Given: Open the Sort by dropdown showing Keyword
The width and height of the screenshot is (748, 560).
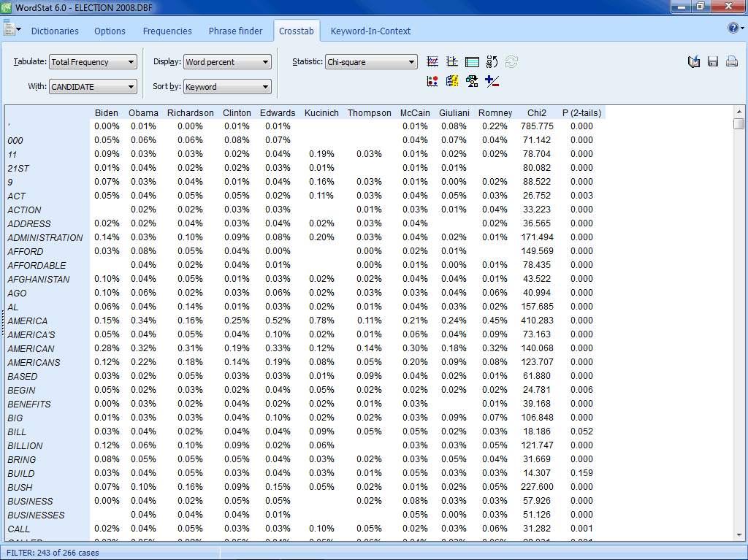Looking at the screenshot, I should click(x=227, y=87).
